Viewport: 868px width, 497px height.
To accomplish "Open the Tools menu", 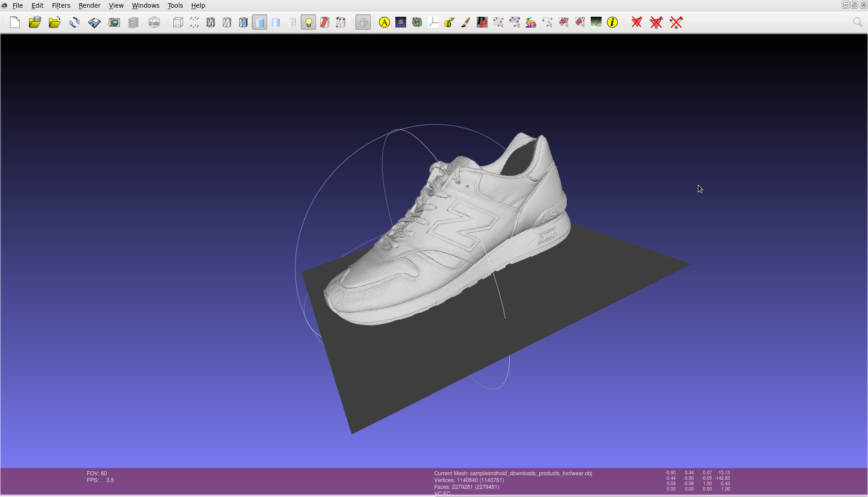I will pos(175,5).
